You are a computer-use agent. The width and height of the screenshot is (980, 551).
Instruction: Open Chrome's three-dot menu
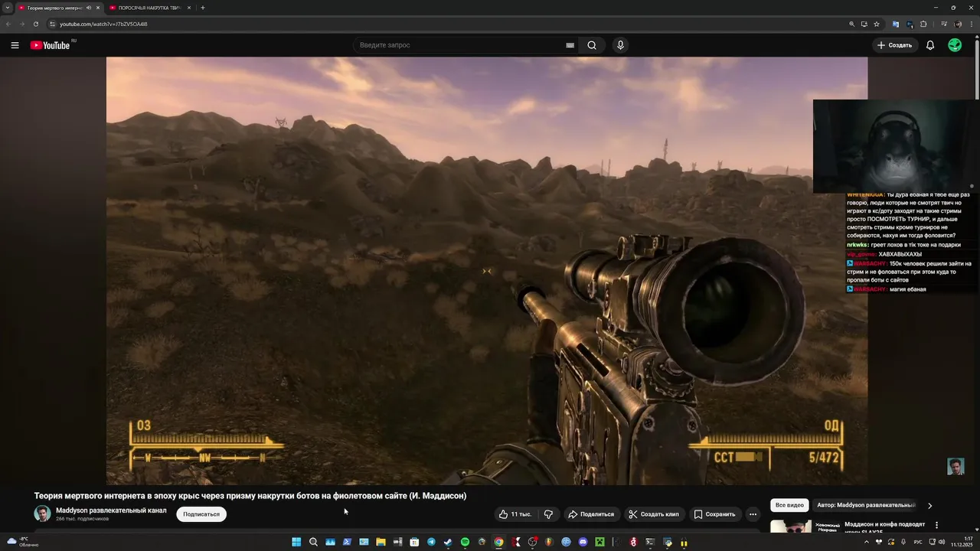(972, 24)
